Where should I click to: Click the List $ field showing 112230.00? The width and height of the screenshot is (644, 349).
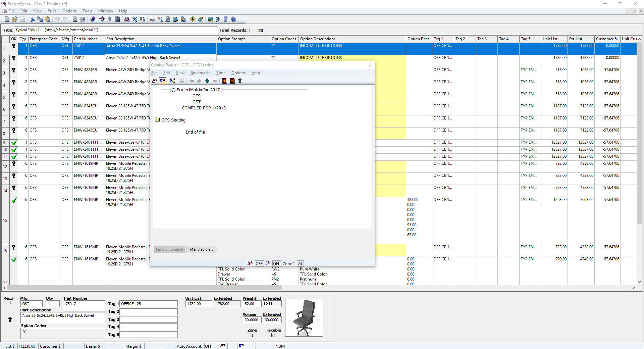pyautogui.click(x=28, y=346)
